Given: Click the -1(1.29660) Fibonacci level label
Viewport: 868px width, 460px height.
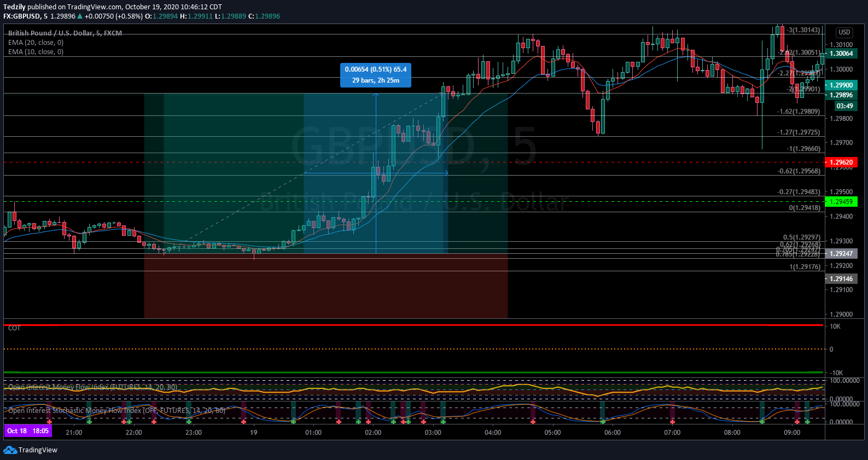Looking at the screenshot, I should [803, 149].
